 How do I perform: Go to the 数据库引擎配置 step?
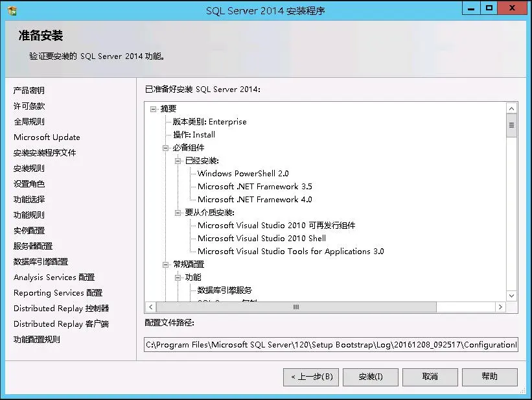(x=41, y=262)
